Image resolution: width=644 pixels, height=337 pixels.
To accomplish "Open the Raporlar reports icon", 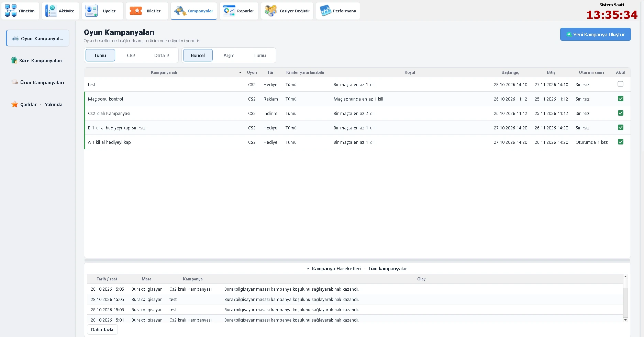I will [x=229, y=11].
